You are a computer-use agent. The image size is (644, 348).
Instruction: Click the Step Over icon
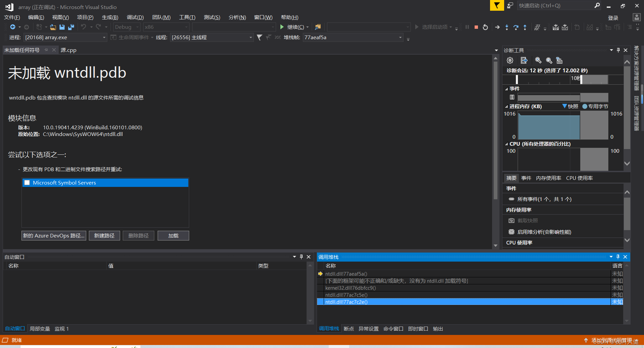(x=516, y=27)
